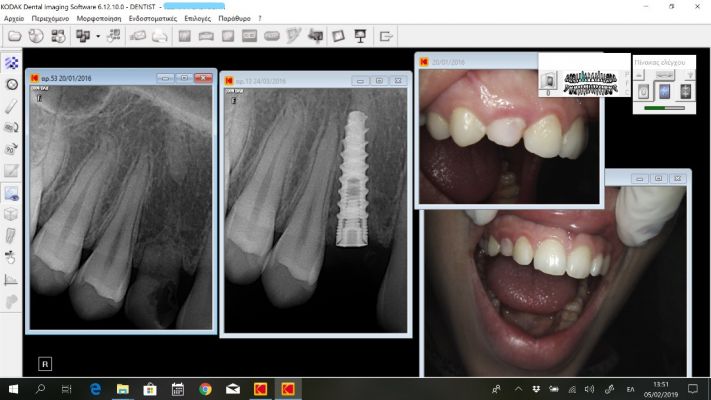The image size is (711, 400).
Task: Click the rotate 90 degrees sidebar tool
Action: pyautogui.click(x=11, y=149)
